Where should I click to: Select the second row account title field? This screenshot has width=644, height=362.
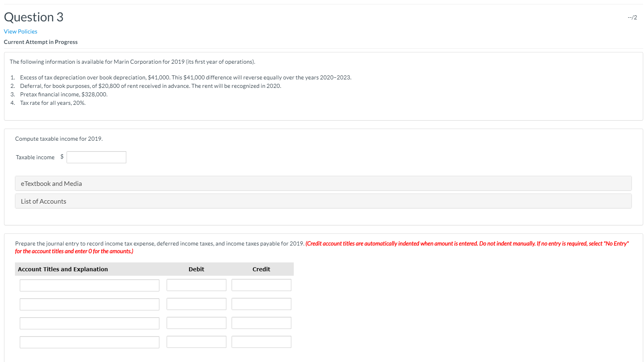90,304
